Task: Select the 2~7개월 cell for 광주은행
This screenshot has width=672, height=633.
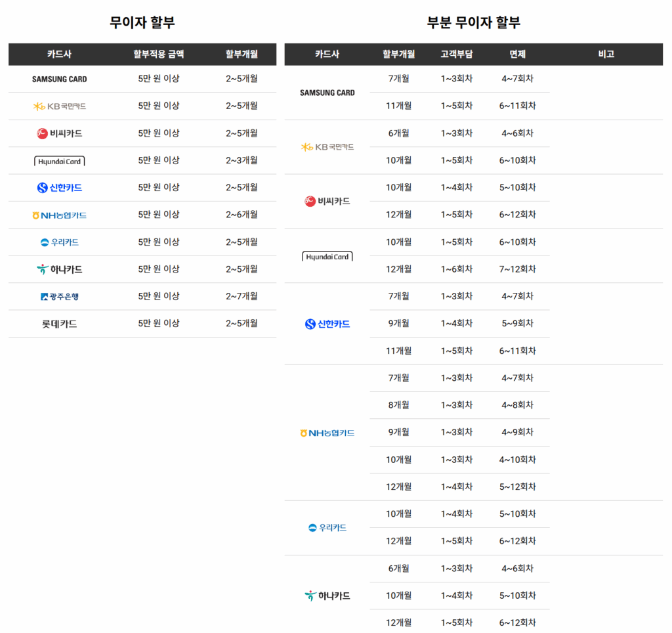Action: 241,296
